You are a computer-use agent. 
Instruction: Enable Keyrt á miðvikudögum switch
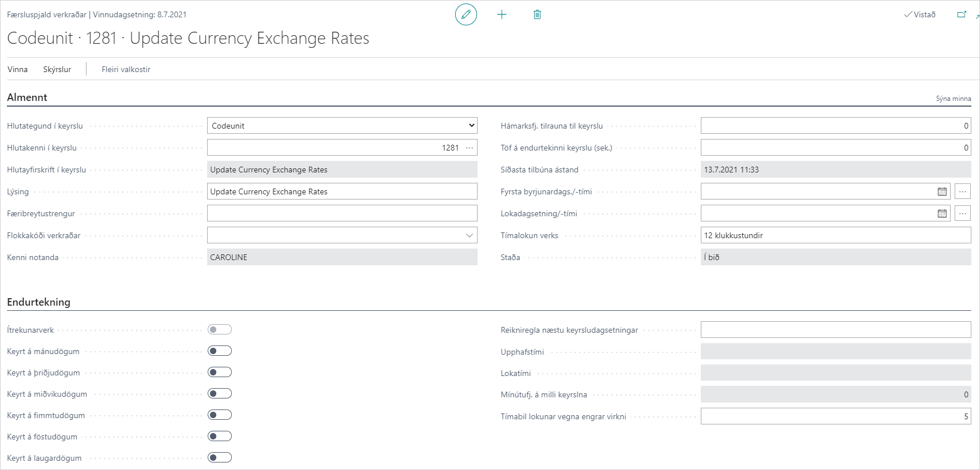pos(220,393)
